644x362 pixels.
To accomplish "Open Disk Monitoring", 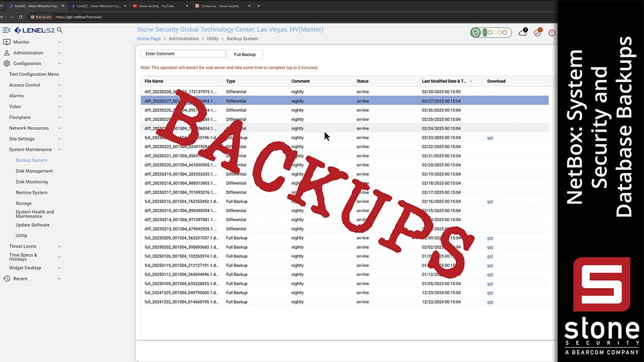I will pos(32,182).
